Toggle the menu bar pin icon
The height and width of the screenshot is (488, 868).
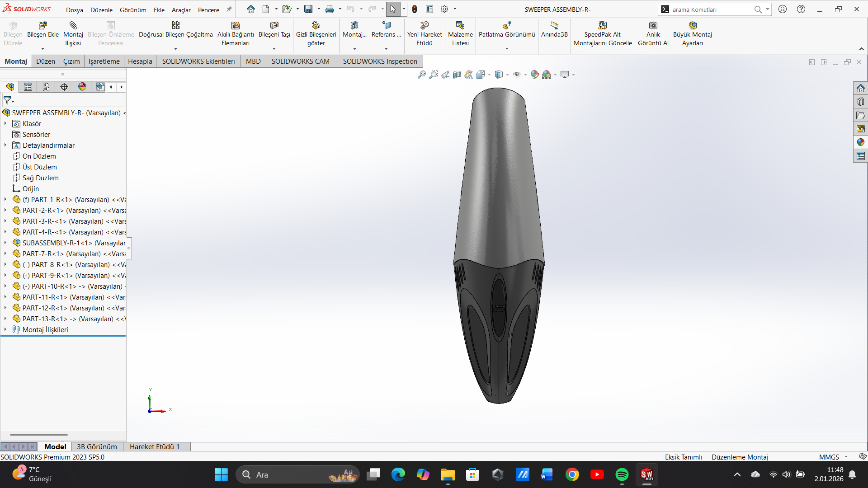click(x=229, y=9)
